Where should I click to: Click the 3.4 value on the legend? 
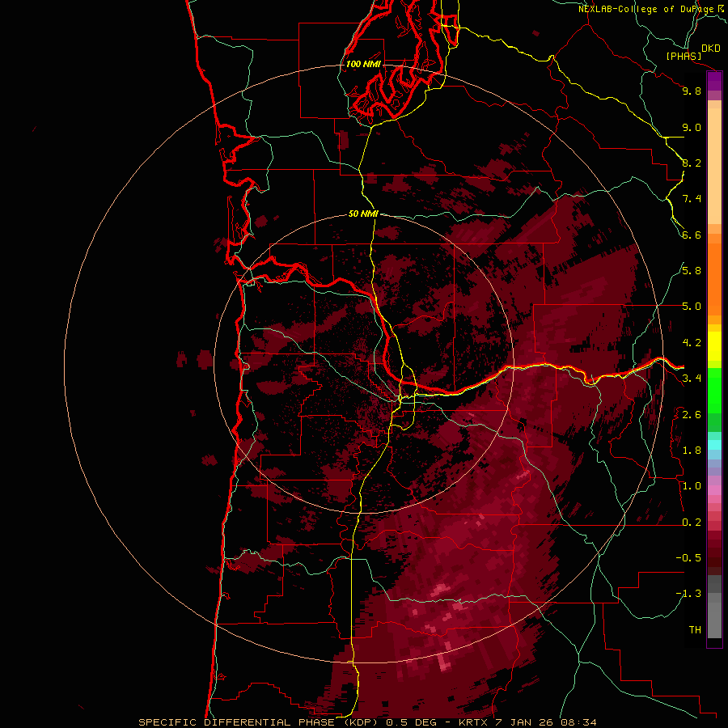692,379
